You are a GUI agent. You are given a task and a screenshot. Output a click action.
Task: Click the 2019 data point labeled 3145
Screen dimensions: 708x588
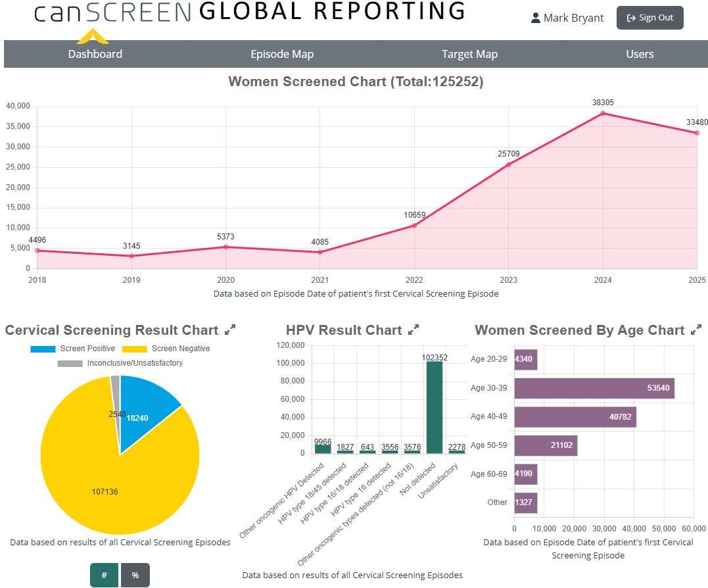click(x=131, y=256)
